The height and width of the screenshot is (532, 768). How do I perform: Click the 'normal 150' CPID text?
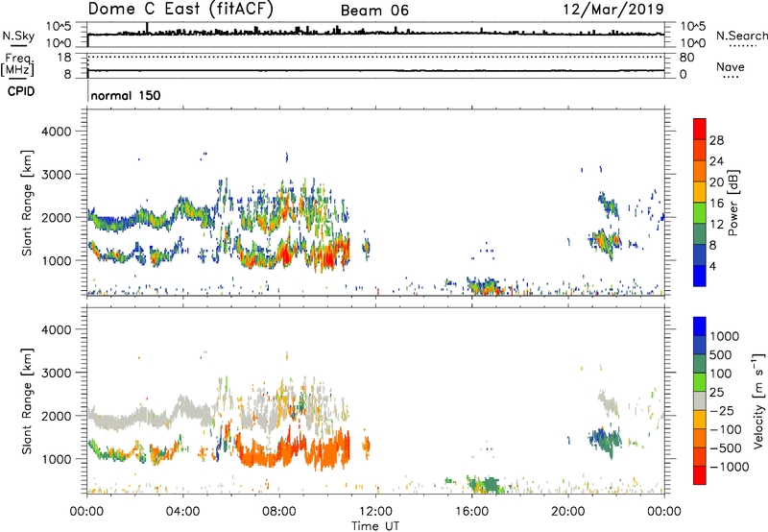[x=126, y=95]
